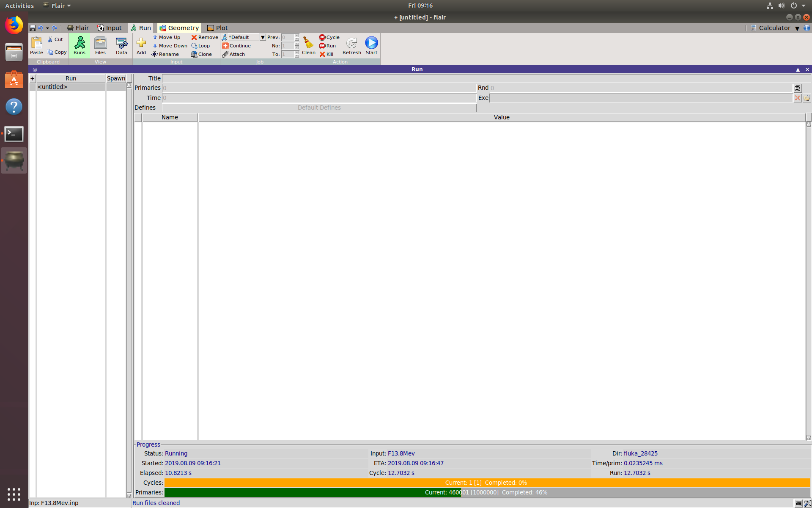Click the Title input field
This screenshot has height=508, width=812.
click(x=486, y=78)
